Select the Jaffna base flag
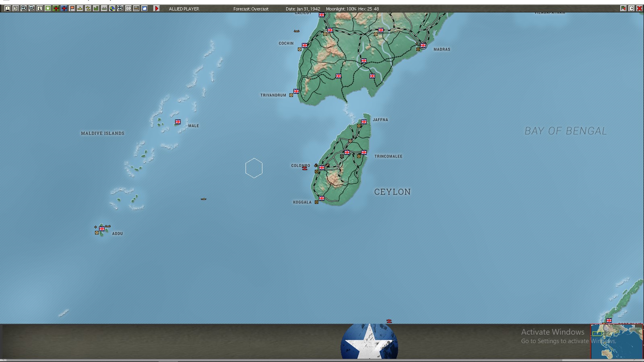The height and width of the screenshot is (362, 644). 364,122
